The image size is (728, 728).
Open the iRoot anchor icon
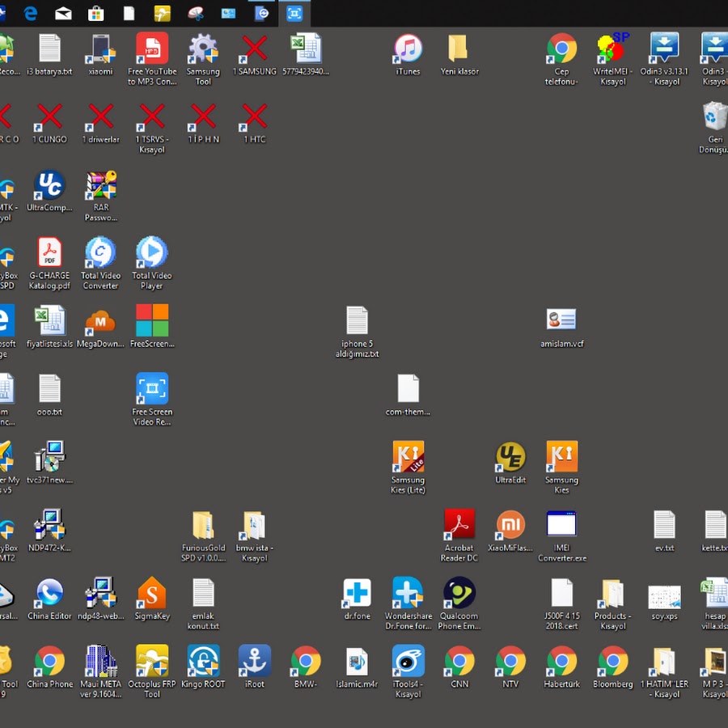[255, 662]
